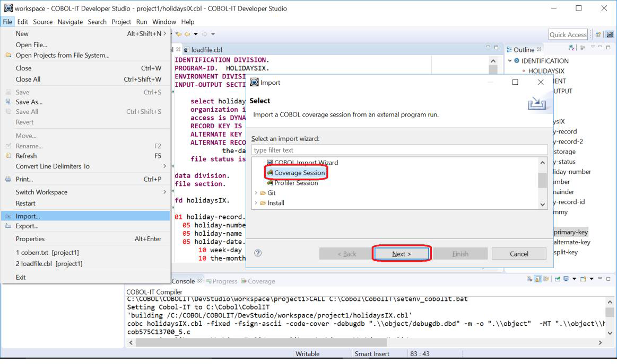This screenshot has width=617, height=364.
Task: Click the Import icon beside the Import menu entry
Action: point(9,216)
